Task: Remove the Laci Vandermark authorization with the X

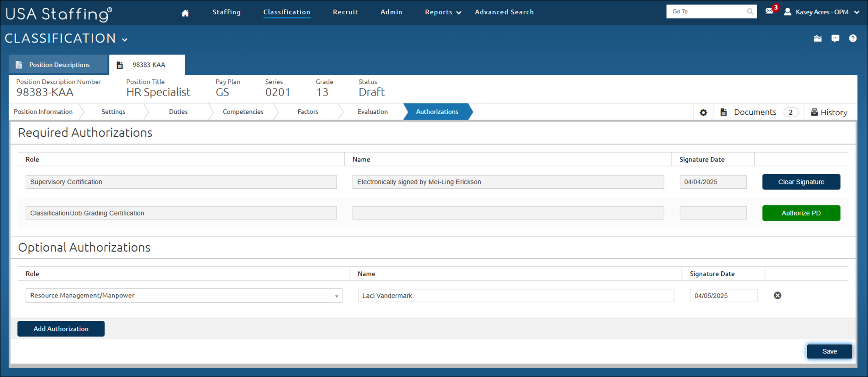Action: click(x=777, y=295)
